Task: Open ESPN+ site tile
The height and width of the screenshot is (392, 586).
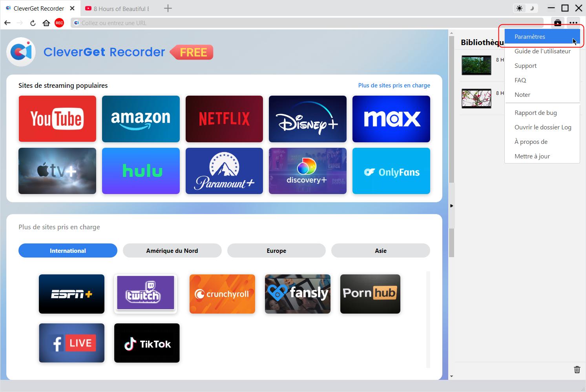Action: [x=71, y=294]
